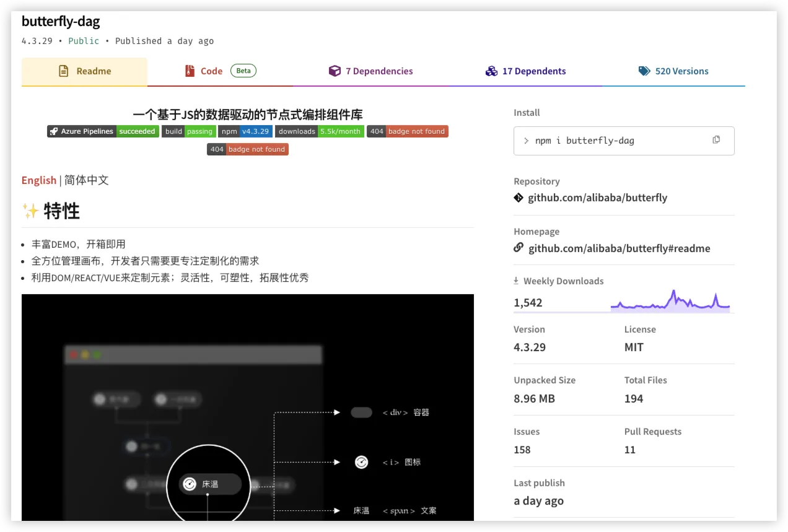This screenshot has height=532, width=788.
Task: View the 17 Dependents tab
Action: 525,71
